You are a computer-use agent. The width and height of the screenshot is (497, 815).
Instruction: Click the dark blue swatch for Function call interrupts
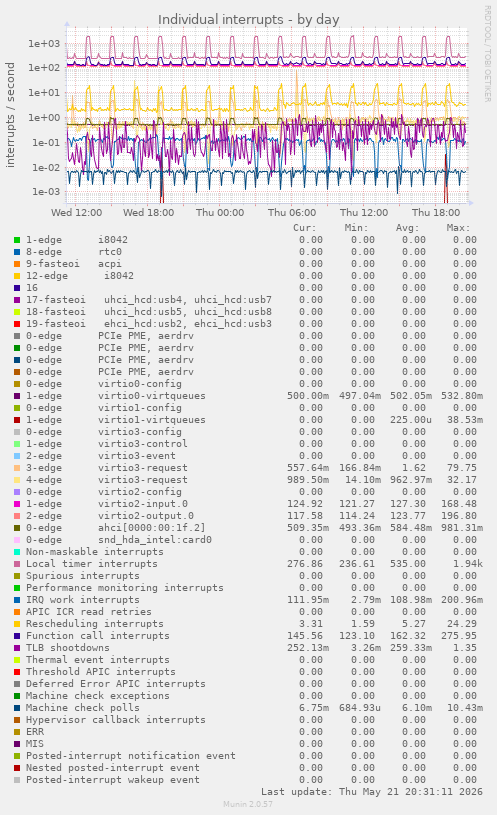tap(17, 636)
